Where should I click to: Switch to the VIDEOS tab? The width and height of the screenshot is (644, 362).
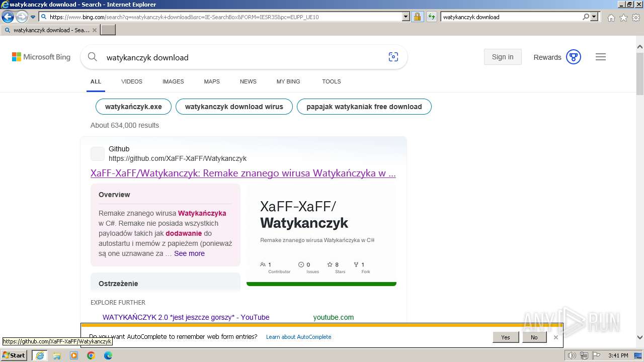(x=132, y=81)
